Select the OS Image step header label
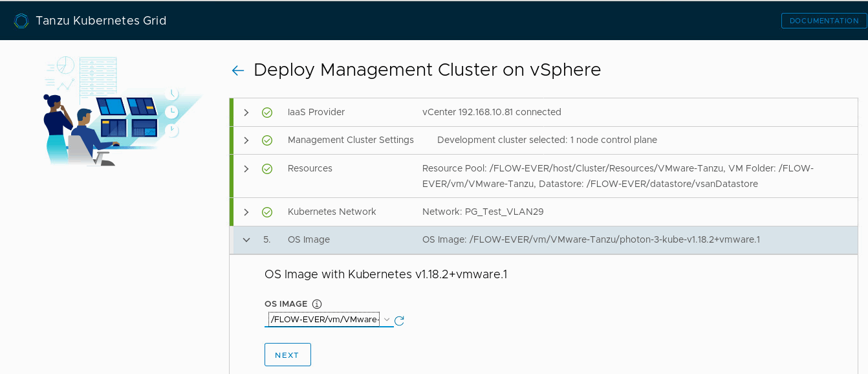Image resolution: width=868 pixels, height=374 pixels. 309,239
